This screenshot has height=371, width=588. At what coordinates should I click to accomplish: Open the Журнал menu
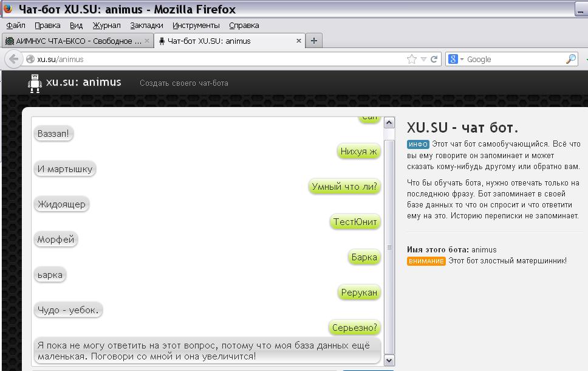pos(106,26)
